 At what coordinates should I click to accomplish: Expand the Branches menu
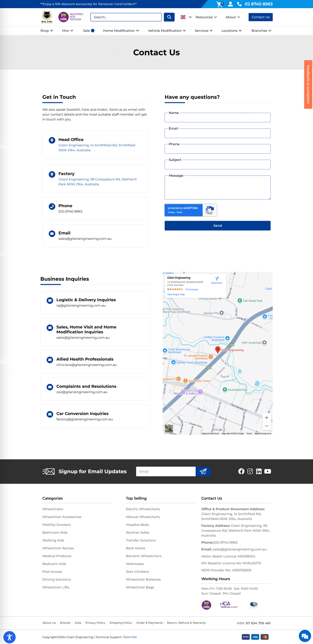pos(261,31)
